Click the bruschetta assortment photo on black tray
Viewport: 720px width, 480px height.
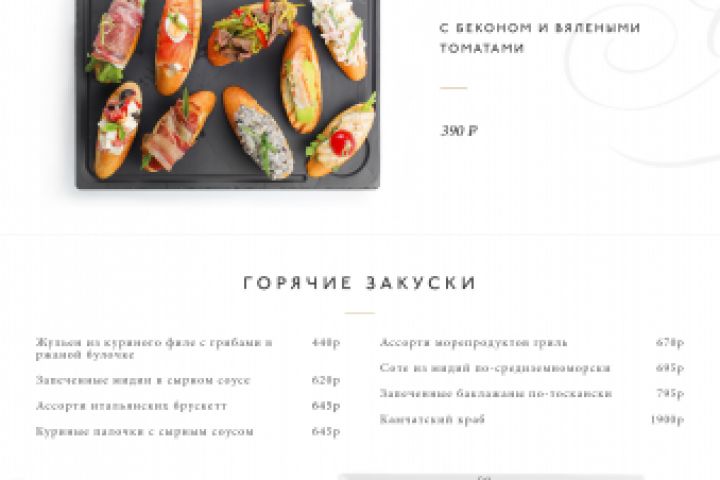tap(228, 94)
